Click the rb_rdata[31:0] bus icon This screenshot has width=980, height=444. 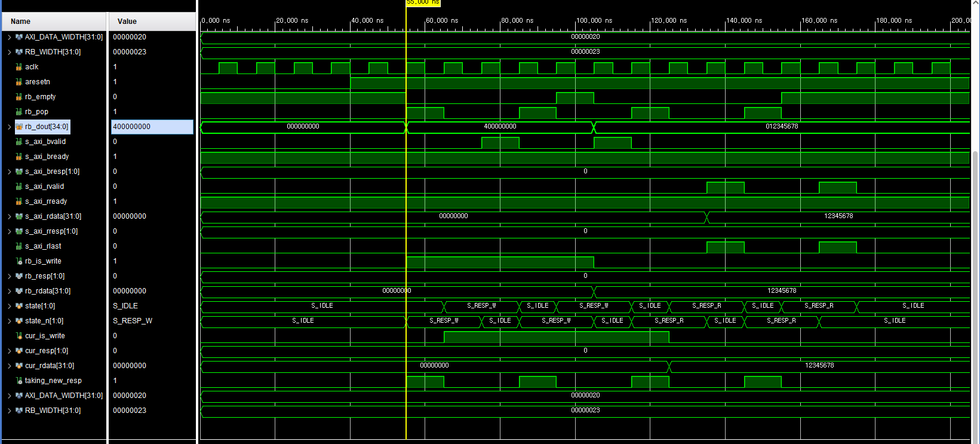tap(19, 291)
